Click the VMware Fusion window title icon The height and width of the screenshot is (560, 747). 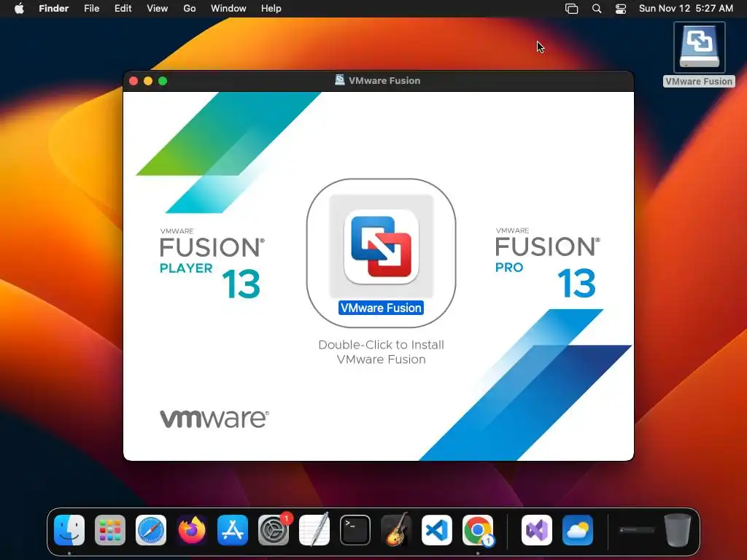[340, 80]
